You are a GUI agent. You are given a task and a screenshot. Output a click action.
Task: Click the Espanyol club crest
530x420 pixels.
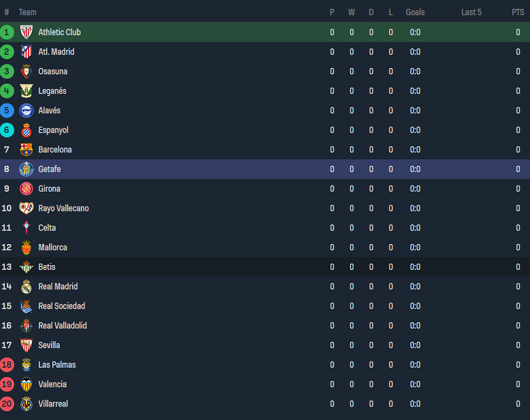pyautogui.click(x=26, y=130)
